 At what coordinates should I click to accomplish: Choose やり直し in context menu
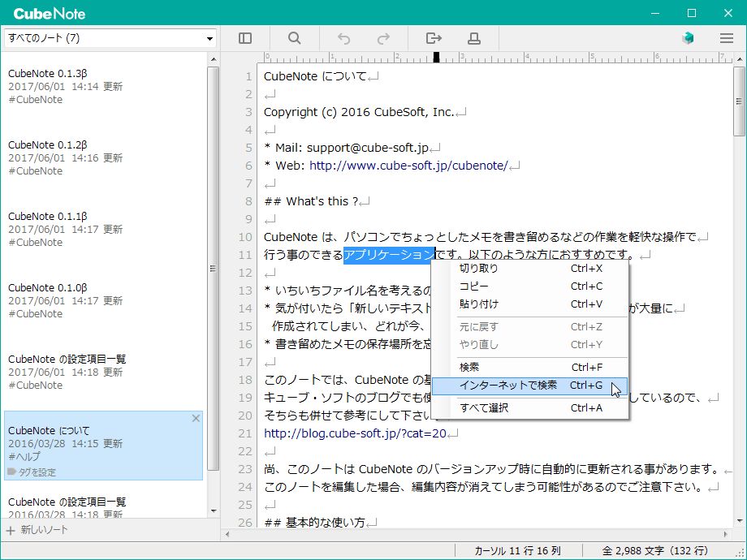tap(530, 344)
